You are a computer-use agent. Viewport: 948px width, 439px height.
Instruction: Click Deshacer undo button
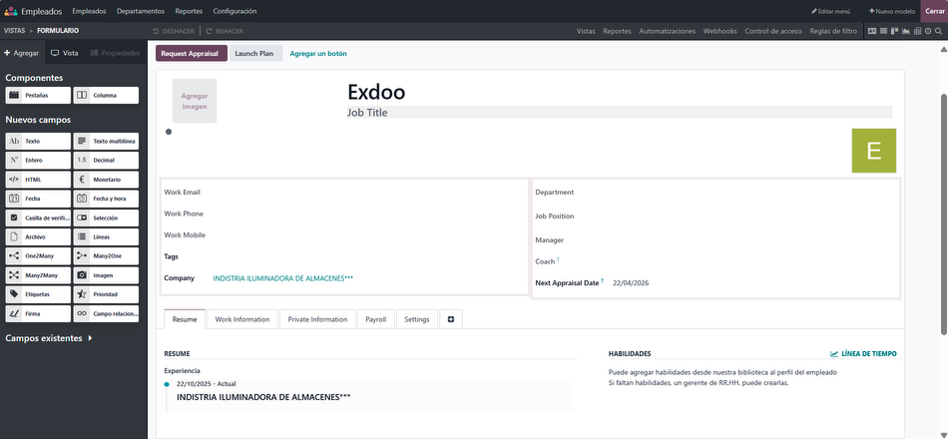174,31
